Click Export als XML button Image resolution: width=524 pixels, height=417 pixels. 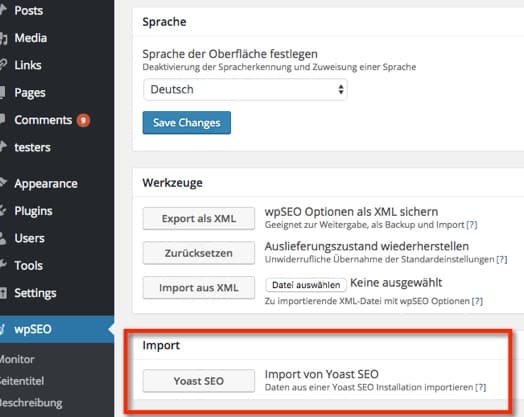(199, 219)
